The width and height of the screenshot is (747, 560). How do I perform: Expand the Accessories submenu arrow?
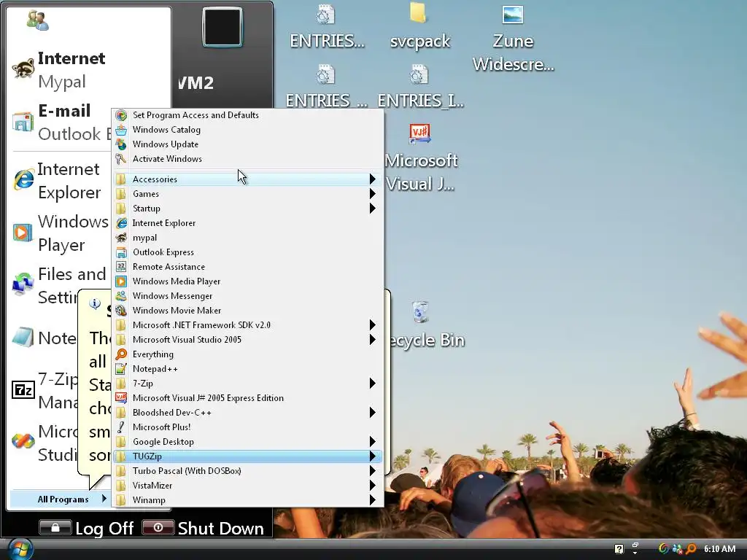373,179
